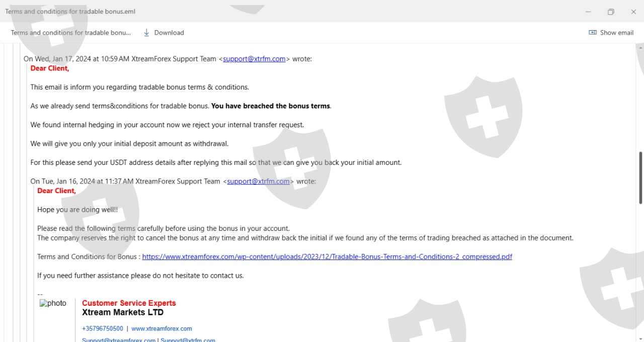
Task: Click the broken photo image placeholder
Action: pyautogui.click(x=53, y=303)
